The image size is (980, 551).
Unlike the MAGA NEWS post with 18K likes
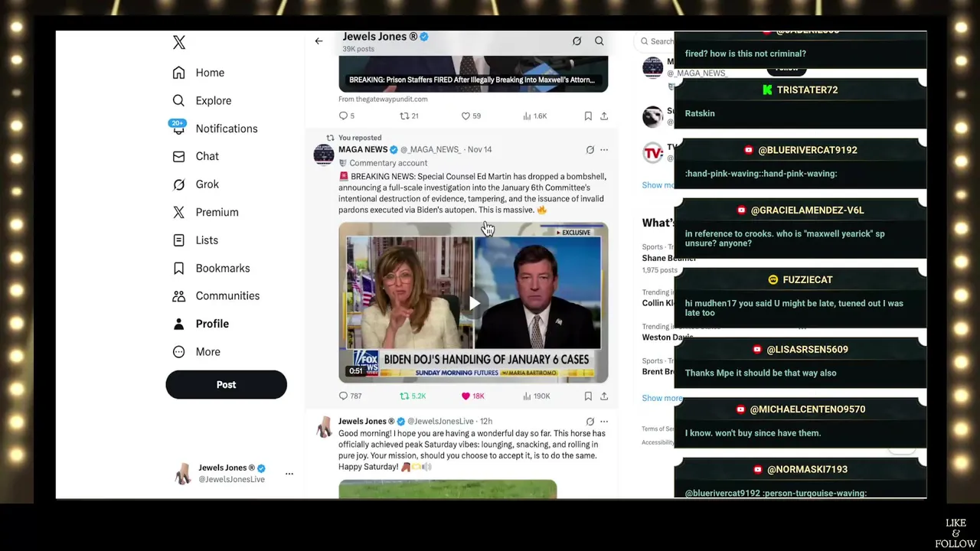coord(472,396)
